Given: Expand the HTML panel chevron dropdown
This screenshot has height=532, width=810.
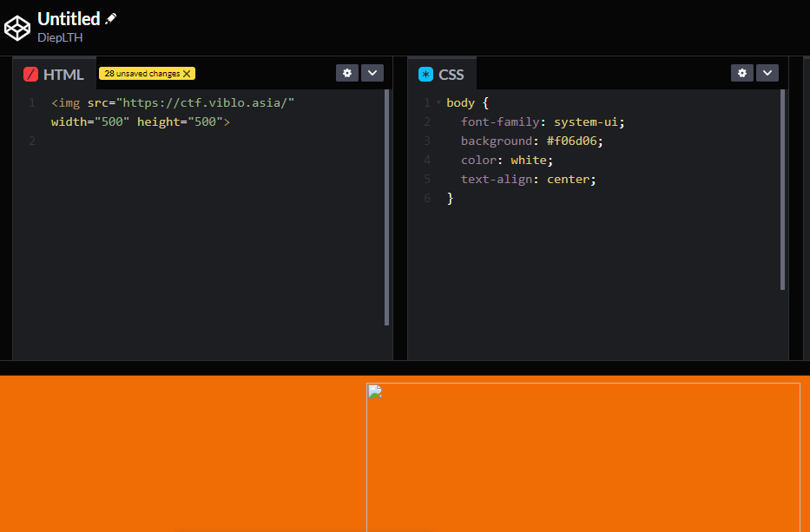Looking at the screenshot, I should tap(372, 73).
